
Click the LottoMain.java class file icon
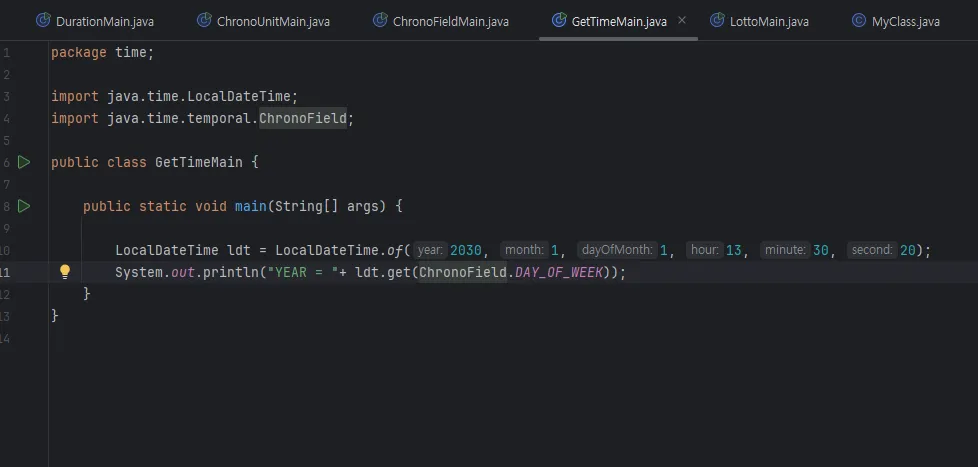click(717, 21)
